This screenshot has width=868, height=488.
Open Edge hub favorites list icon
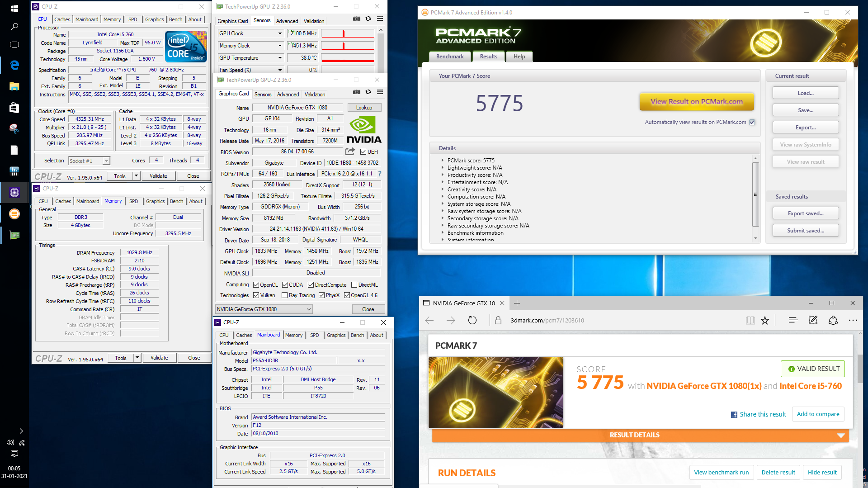tap(793, 320)
